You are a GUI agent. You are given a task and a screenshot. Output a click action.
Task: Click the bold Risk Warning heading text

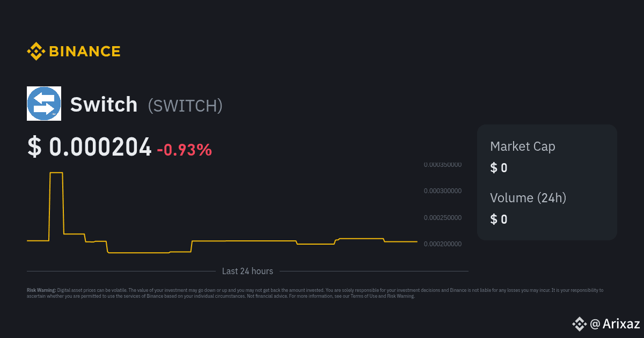(x=41, y=290)
